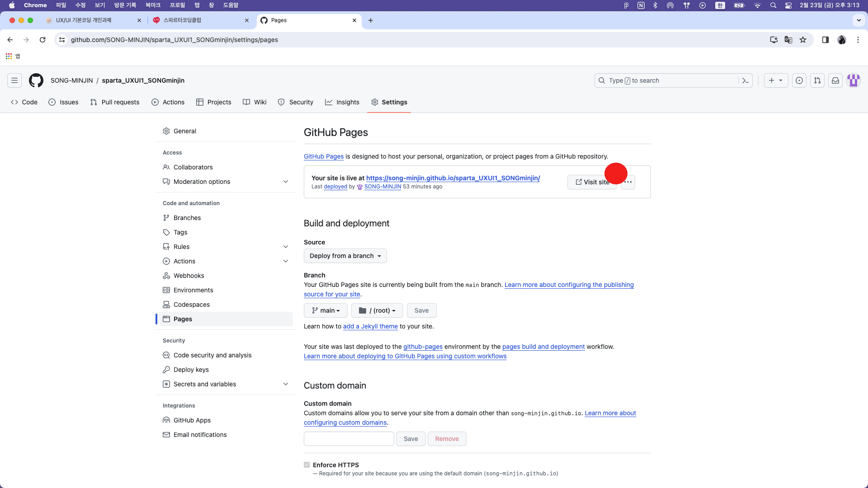Open the Chrome 북마크 menu
This screenshot has height=488, width=868.
153,5
